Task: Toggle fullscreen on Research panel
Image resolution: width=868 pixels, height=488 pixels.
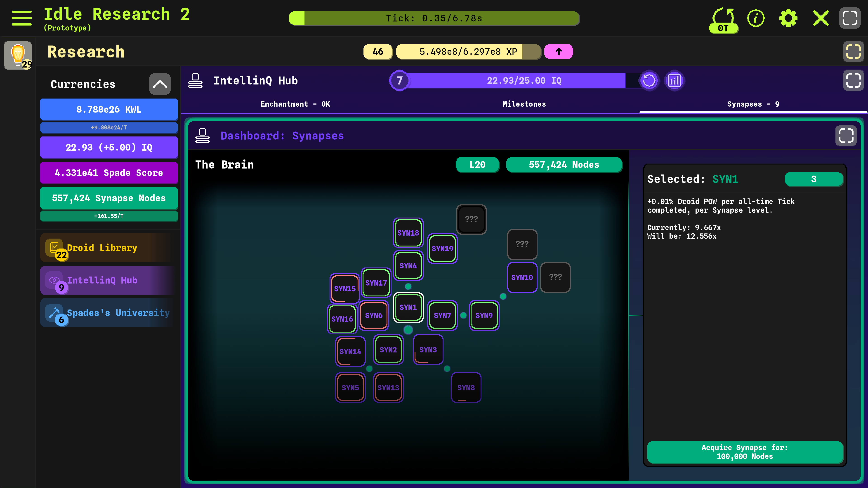Action: click(x=853, y=52)
